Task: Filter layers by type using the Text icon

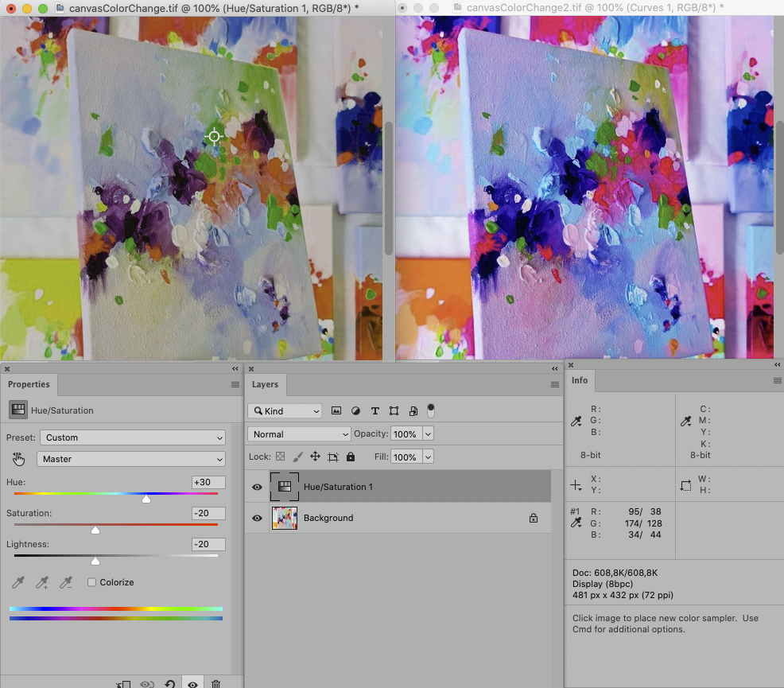Action: [375, 410]
